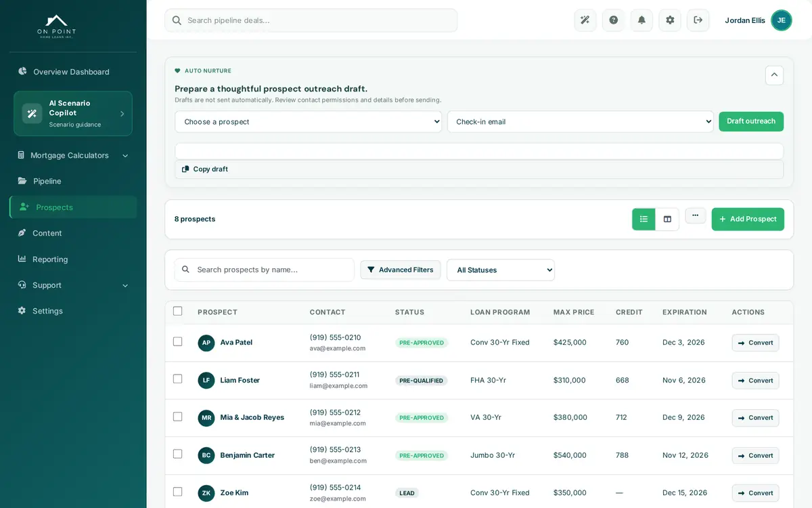Click Zoe Kim's ZK avatar

(x=206, y=493)
